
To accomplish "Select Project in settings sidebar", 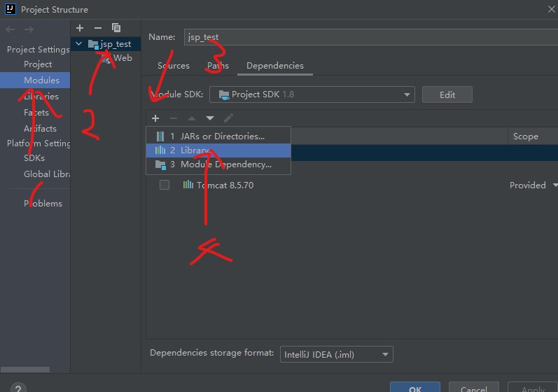I will coord(38,64).
